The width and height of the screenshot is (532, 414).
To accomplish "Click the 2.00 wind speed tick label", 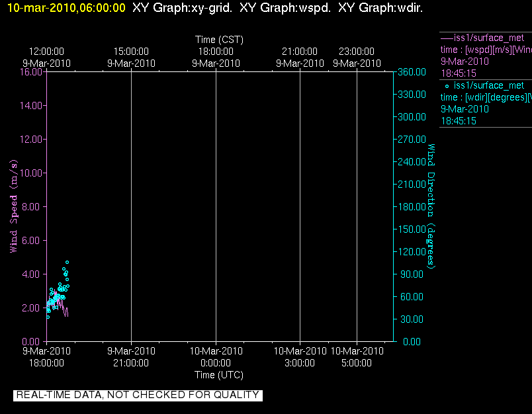I will (31, 308).
